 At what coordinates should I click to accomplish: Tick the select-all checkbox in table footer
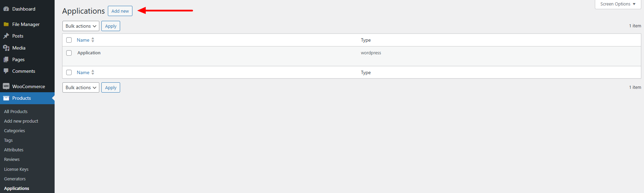point(69,72)
